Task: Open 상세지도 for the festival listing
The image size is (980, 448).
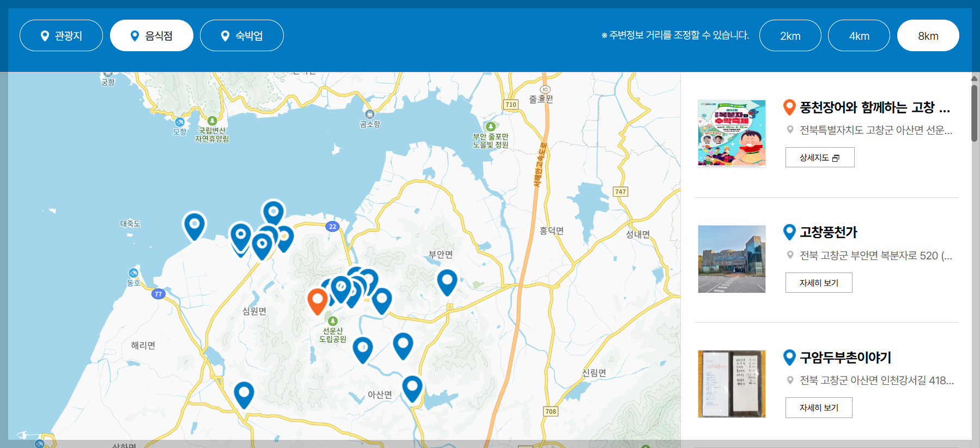Action: tap(820, 158)
